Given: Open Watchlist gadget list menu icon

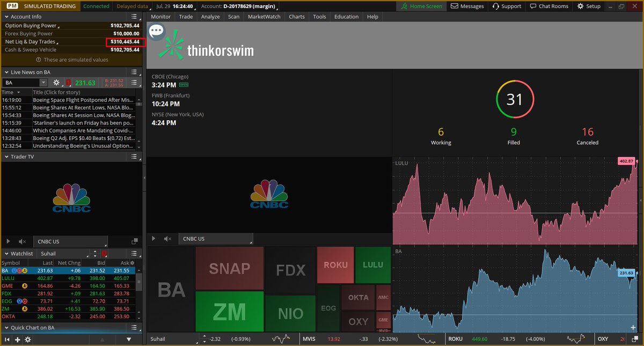Looking at the screenshot, I should 134,253.
